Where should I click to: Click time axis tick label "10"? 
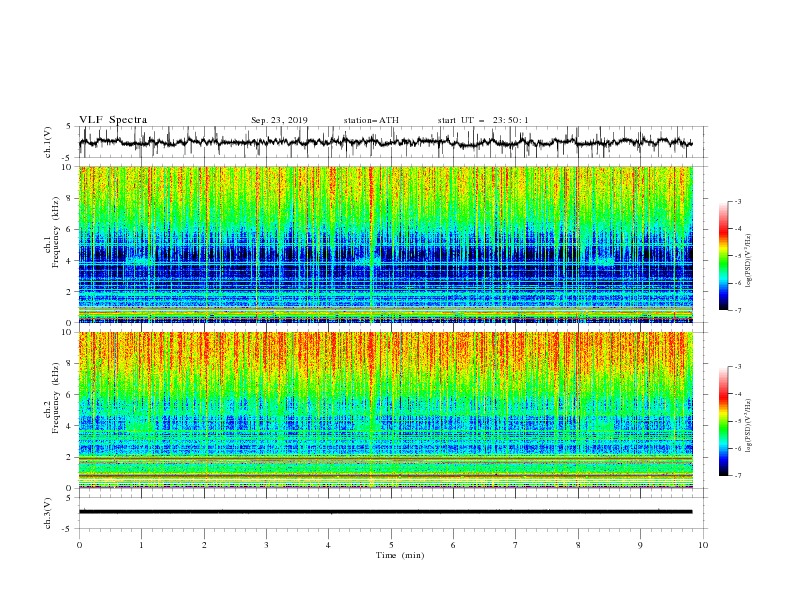[x=703, y=545]
